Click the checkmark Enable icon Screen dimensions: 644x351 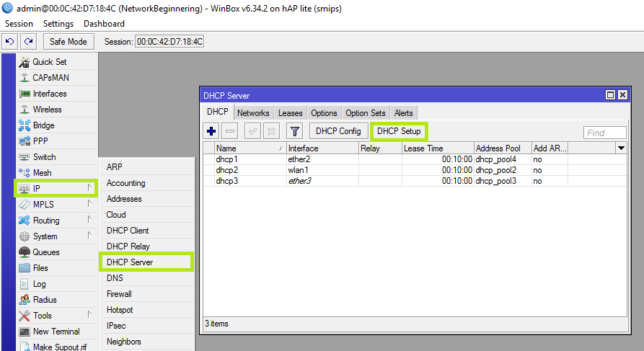pyautogui.click(x=252, y=131)
